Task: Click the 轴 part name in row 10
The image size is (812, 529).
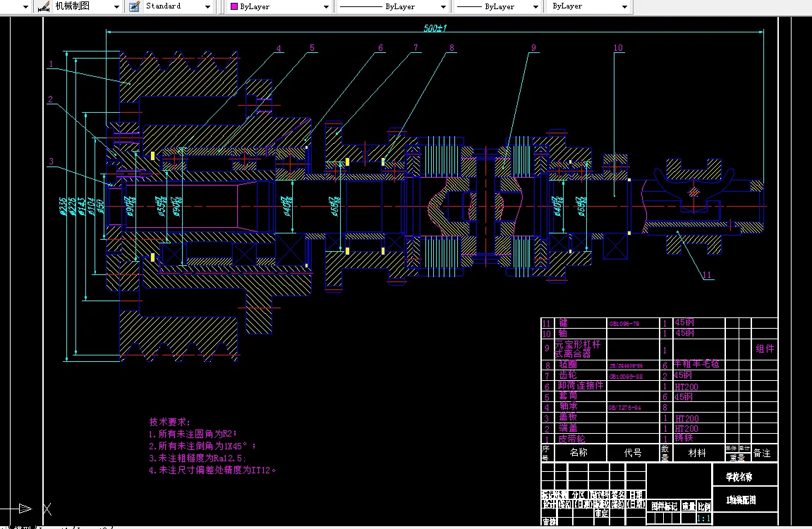Action: pyautogui.click(x=563, y=334)
